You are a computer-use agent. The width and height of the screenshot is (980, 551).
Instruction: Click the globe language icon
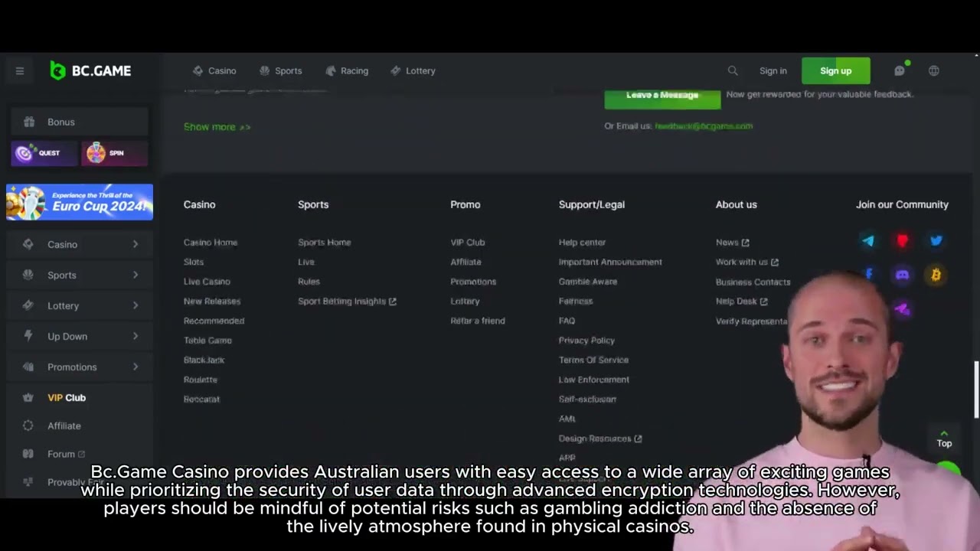pyautogui.click(x=934, y=70)
